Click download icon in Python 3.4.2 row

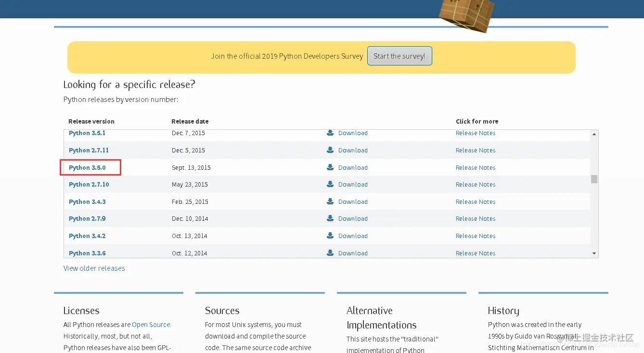(330, 236)
